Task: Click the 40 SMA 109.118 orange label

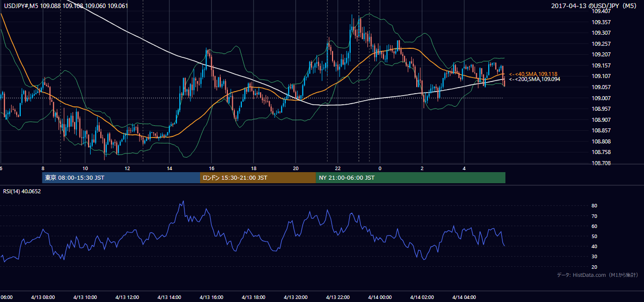Action: point(533,74)
